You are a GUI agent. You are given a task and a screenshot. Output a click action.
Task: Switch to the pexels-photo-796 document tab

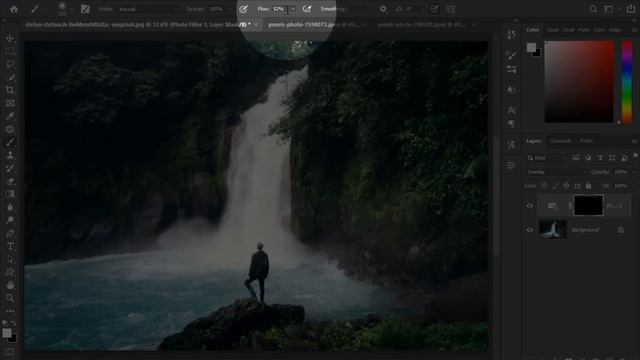[x=421, y=25]
